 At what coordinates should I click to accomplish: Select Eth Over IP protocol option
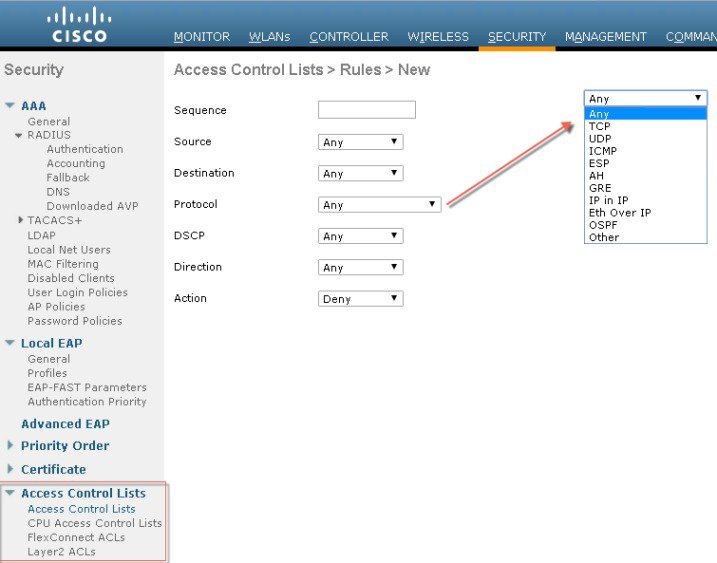(645, 213)
